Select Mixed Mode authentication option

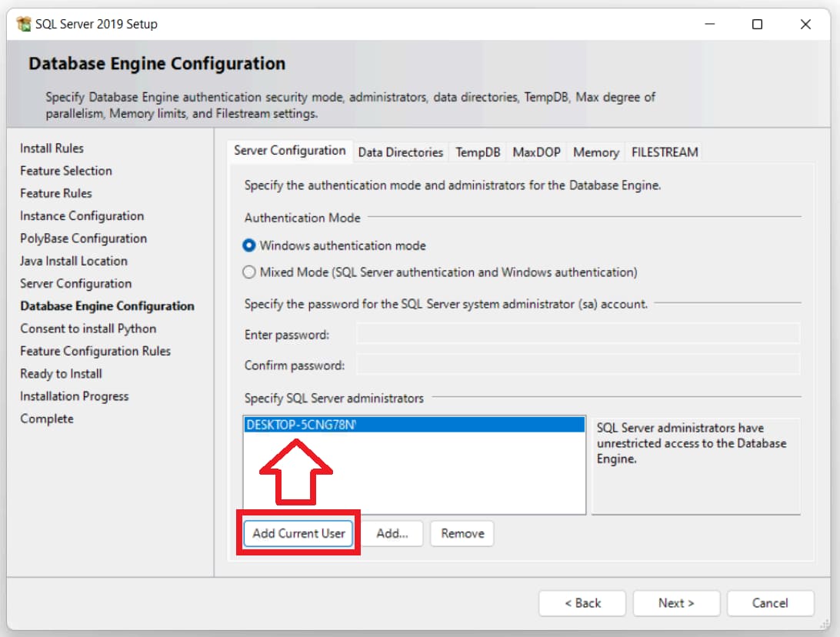pos(249,272)
